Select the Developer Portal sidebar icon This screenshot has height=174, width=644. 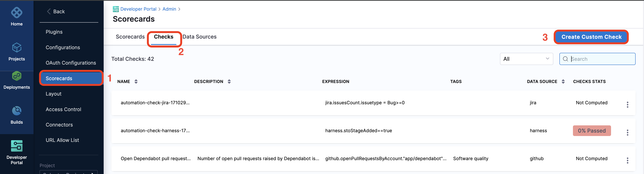click(17, 146)
